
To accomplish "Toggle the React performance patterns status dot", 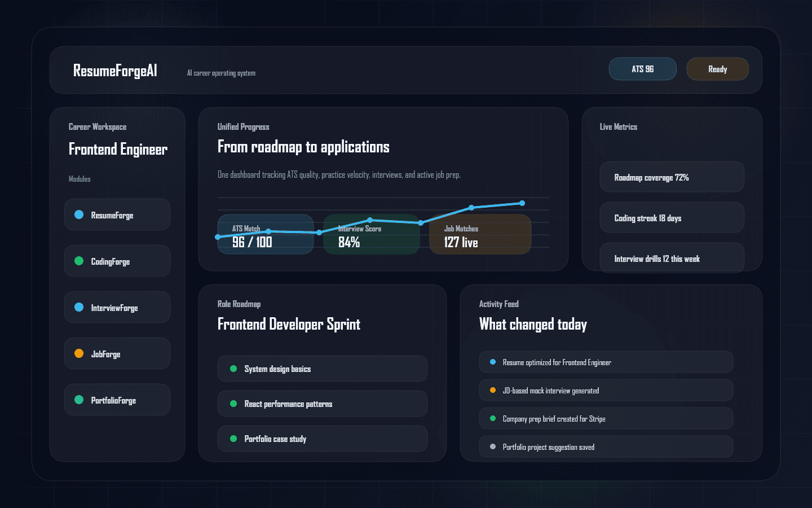I will 233,404.
